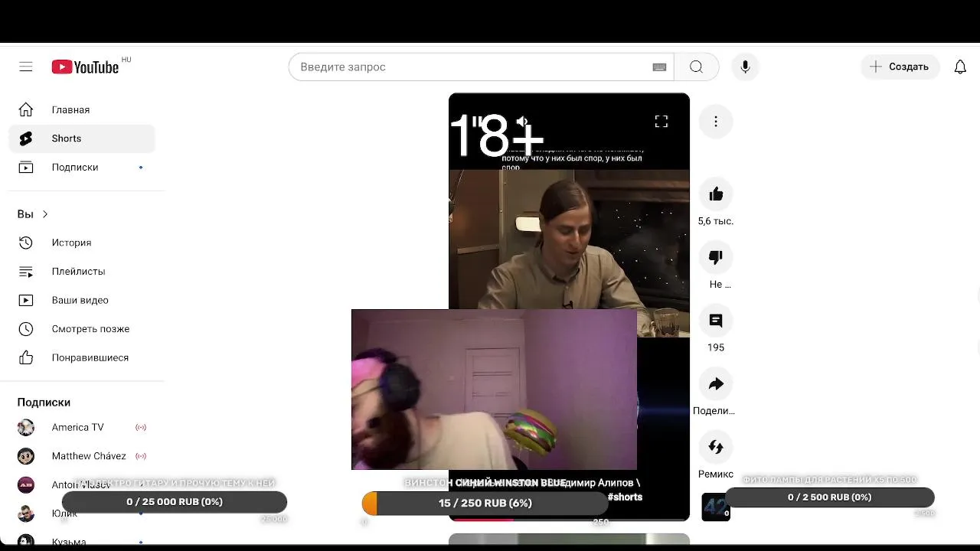The height and width of the screenshot is (551, 980).
Task: Open America TV channel avatar
Action: point(26,427)
